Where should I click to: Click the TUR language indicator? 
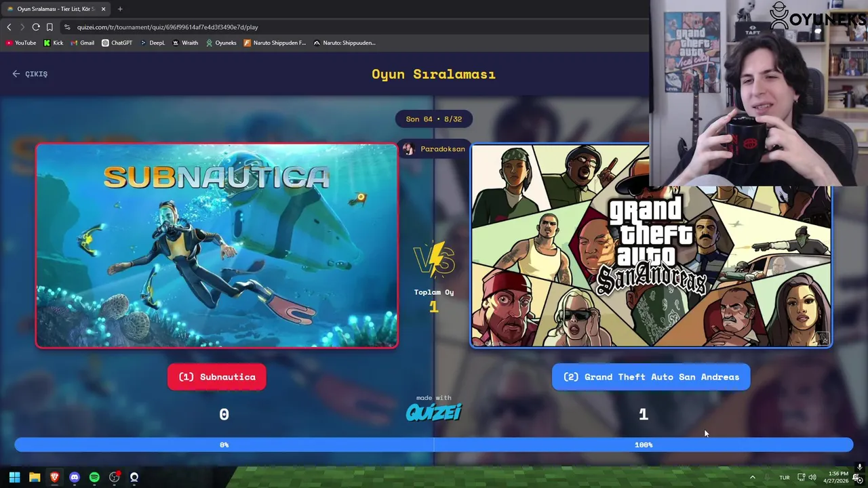tap(784, 477)
